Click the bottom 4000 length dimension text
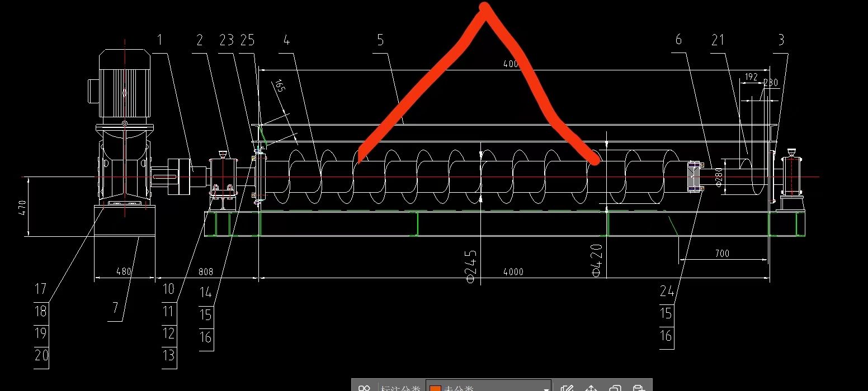 513,272
